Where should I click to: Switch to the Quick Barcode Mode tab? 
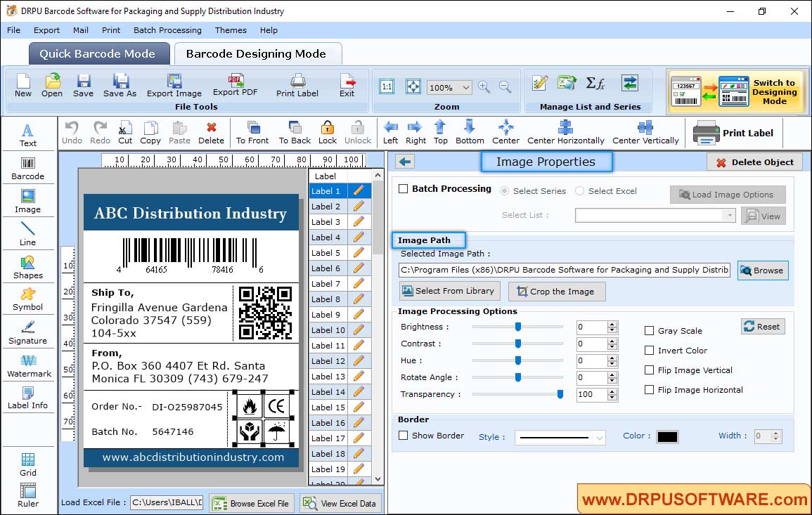[x=98, y=54]
